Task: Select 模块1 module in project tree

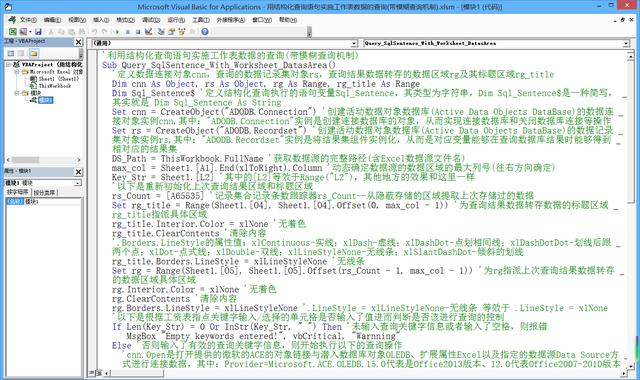Action: [42, 100]
